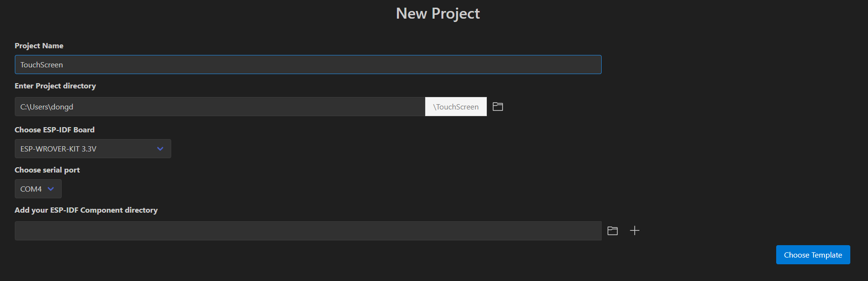Open the ESP-WROVER-KIT 3.3V board selector

(x=86, y=149)
